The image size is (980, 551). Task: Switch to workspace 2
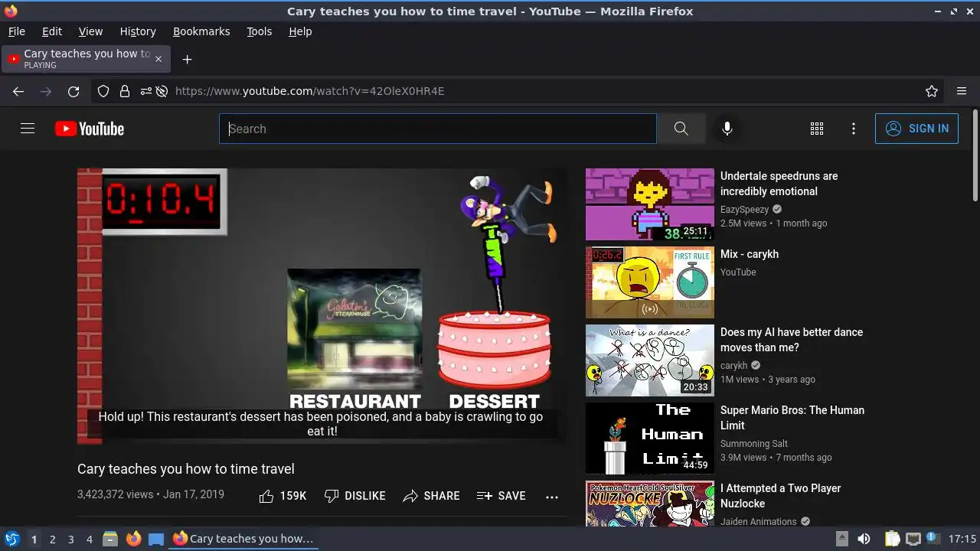click(x=52, y=540)
